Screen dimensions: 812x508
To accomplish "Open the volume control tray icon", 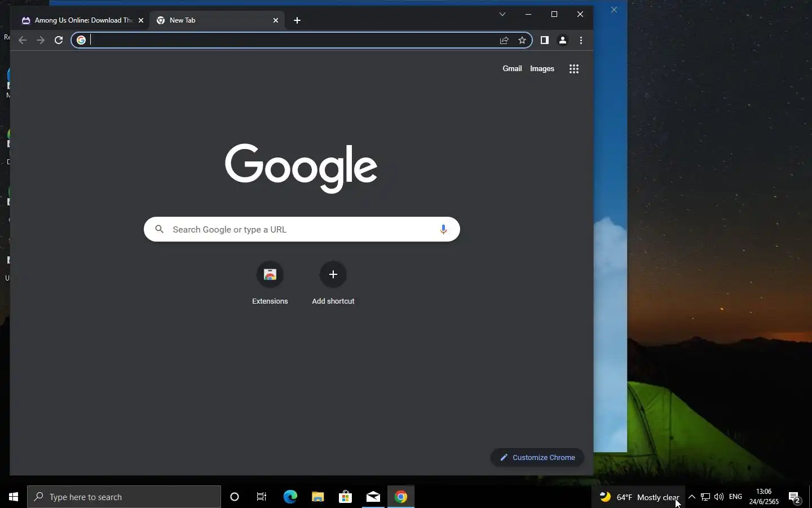I will point(719,497).
